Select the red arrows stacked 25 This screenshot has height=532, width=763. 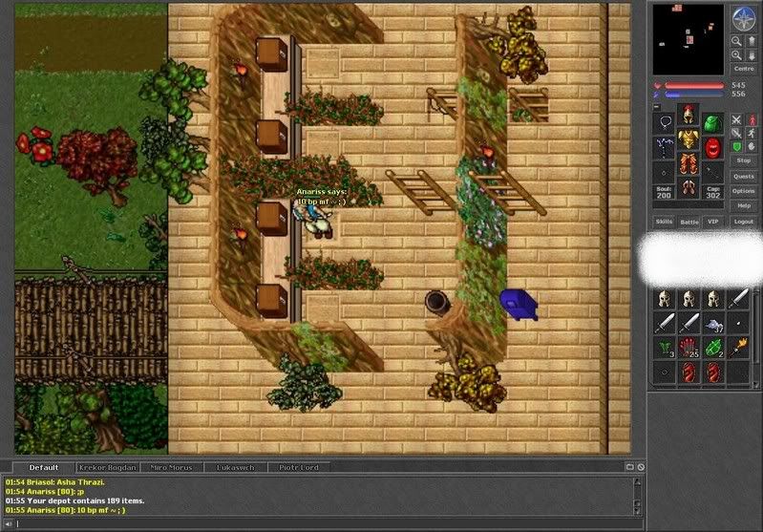pos(689,348)
